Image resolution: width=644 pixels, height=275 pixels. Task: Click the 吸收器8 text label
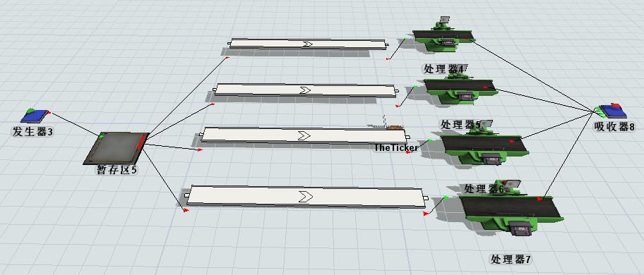(x=614, y=127)
